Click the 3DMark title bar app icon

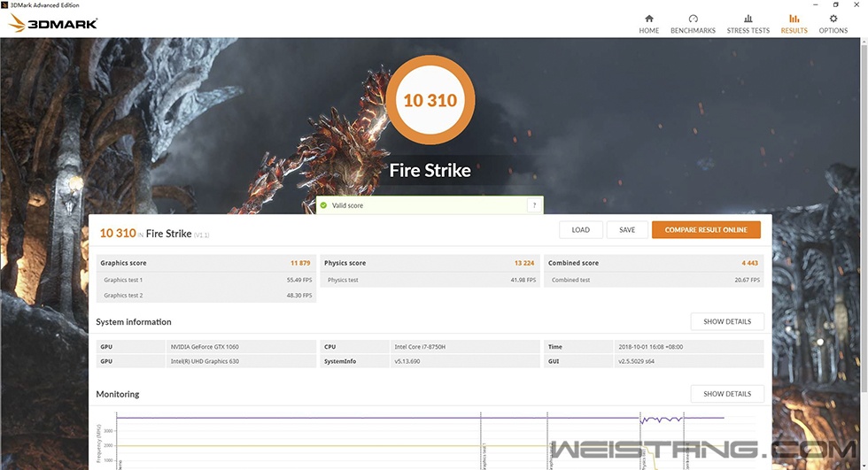(4, 4)
